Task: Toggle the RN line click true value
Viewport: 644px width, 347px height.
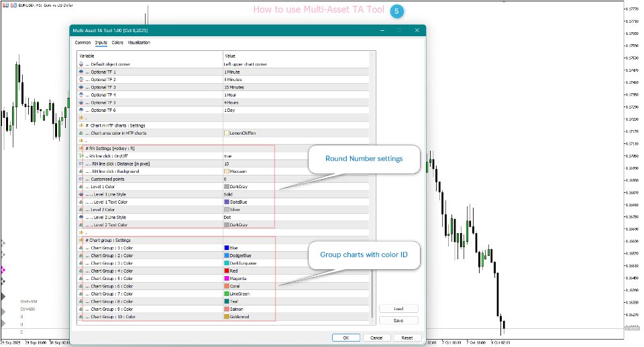Action: [x=228, y=156]
